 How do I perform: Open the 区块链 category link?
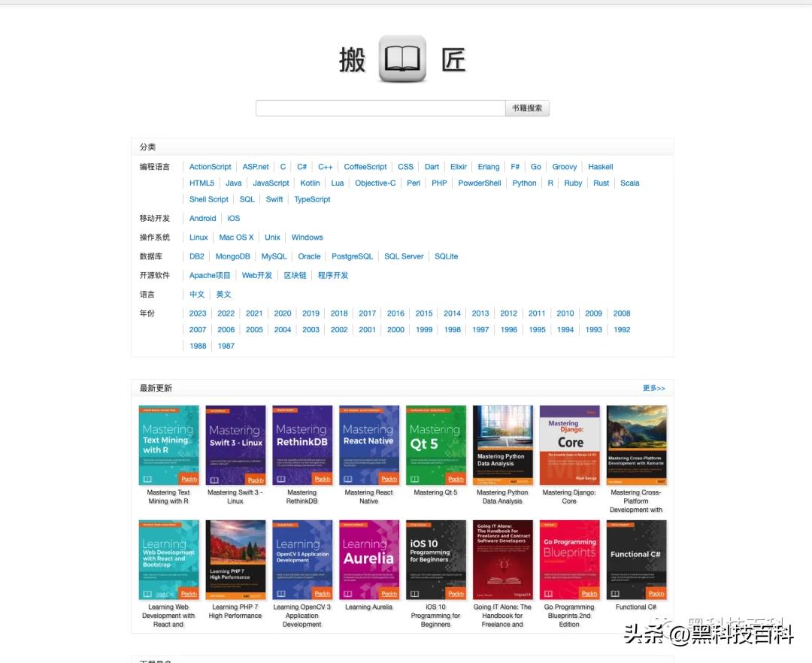point(295,275)
